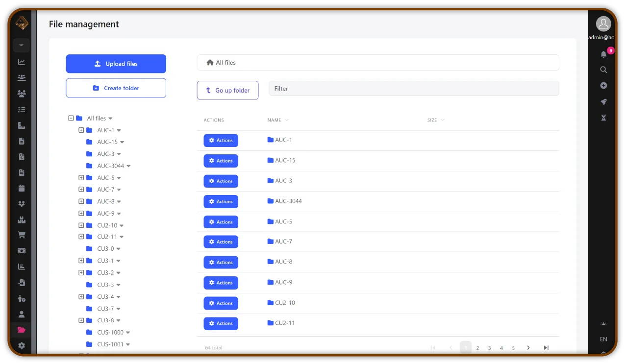Open the admin user avatar
The width and height of the screenshot is (625, 364).
(x=603, y=24)
